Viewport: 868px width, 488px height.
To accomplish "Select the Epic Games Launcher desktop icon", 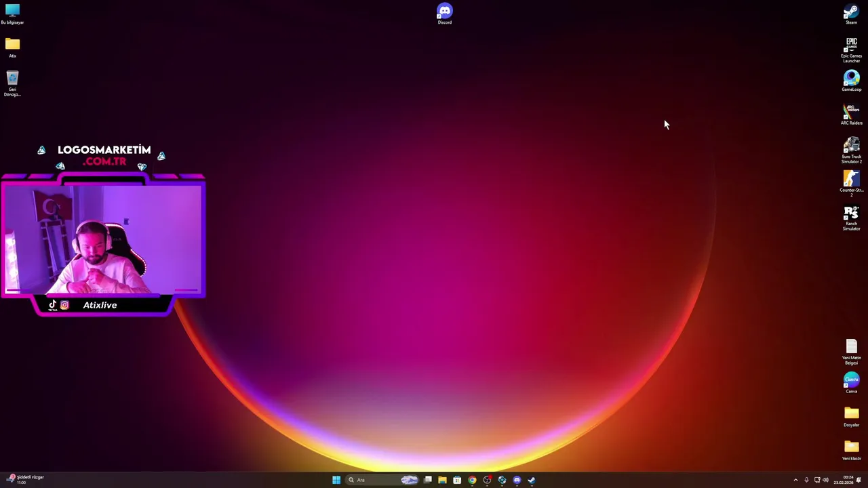I will click(x=851, y=50).
